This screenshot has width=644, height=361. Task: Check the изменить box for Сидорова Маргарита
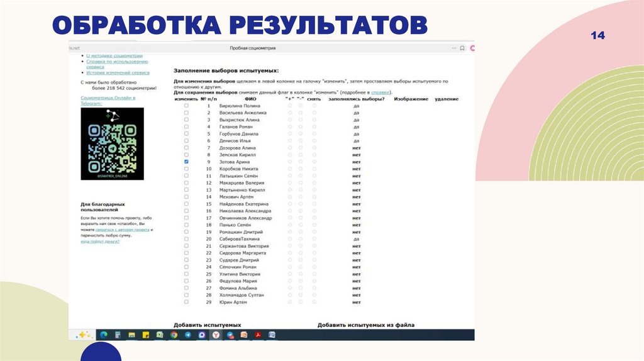[x=186, y=253]
